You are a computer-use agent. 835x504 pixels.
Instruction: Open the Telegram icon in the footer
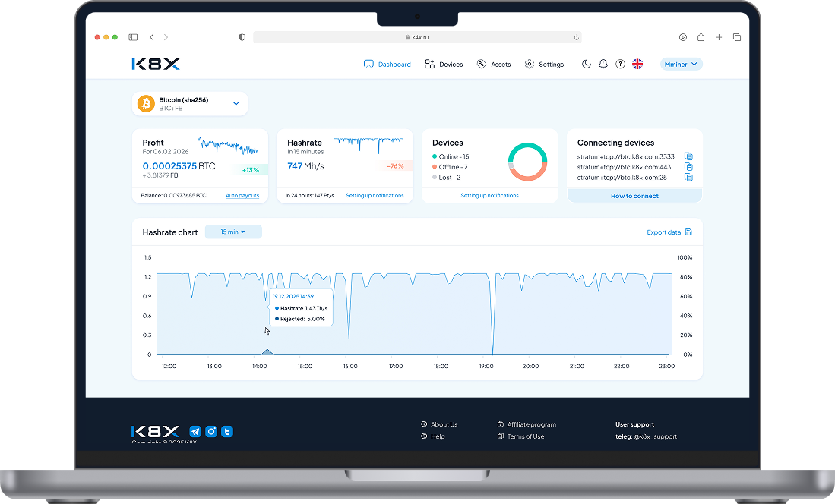tap(195, 431)
